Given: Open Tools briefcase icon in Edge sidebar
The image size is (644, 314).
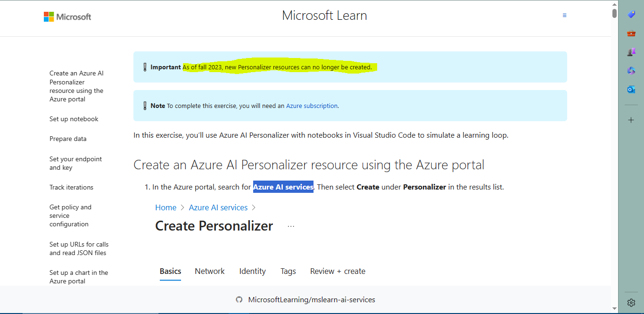Looking at the screenshot, I should [631, 33].
